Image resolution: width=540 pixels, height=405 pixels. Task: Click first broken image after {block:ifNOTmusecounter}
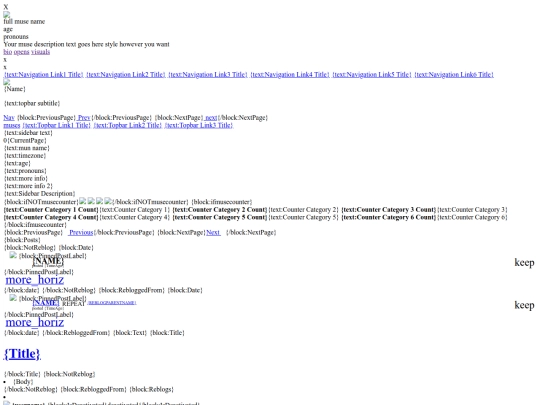[83, 201]
